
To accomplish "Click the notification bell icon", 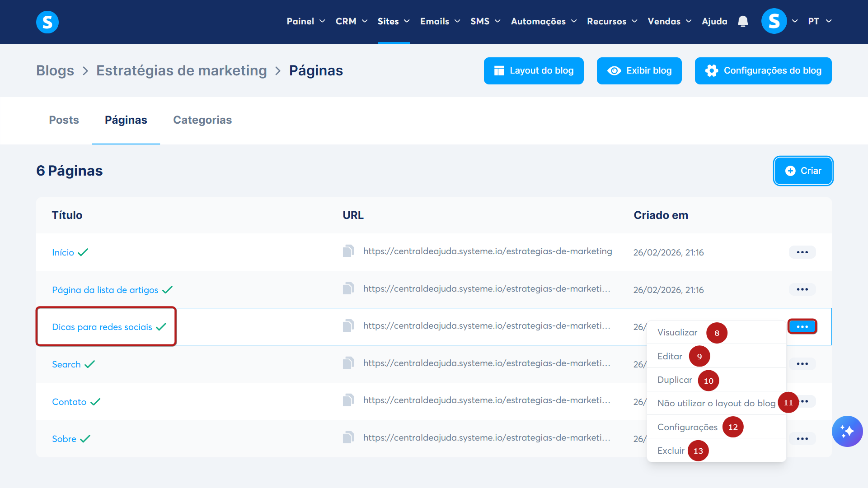I will coord(743,21).
